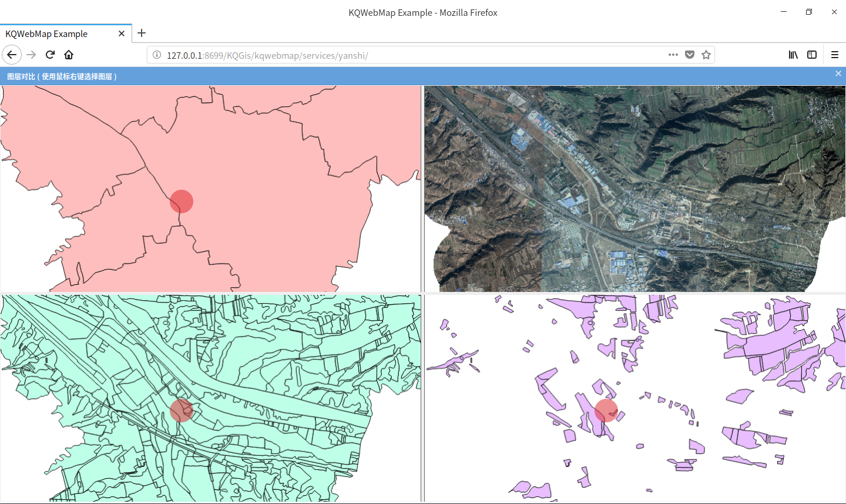Bookmark this page with the star
Image resolution: width=846 pixels, height=504 pixels.
coord(706,55)
